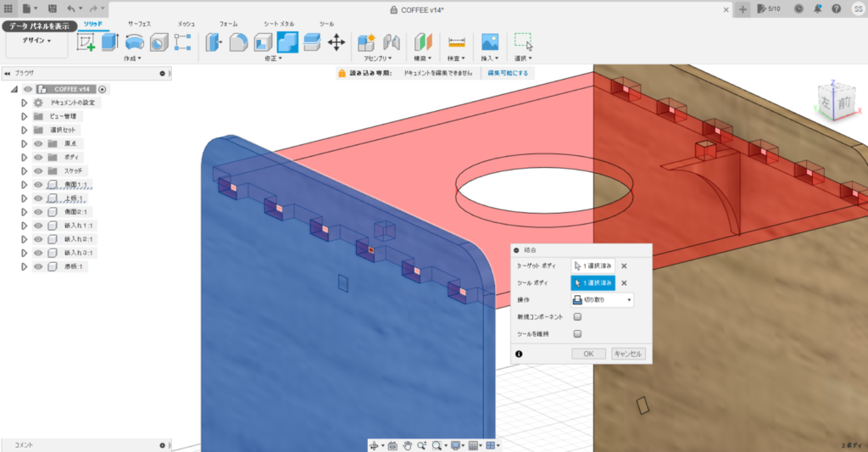The width and height of the screenshot is (868, 452).
Task: Open the シート メタル tab
Action: pyautogui.click(x=280, y=24)
